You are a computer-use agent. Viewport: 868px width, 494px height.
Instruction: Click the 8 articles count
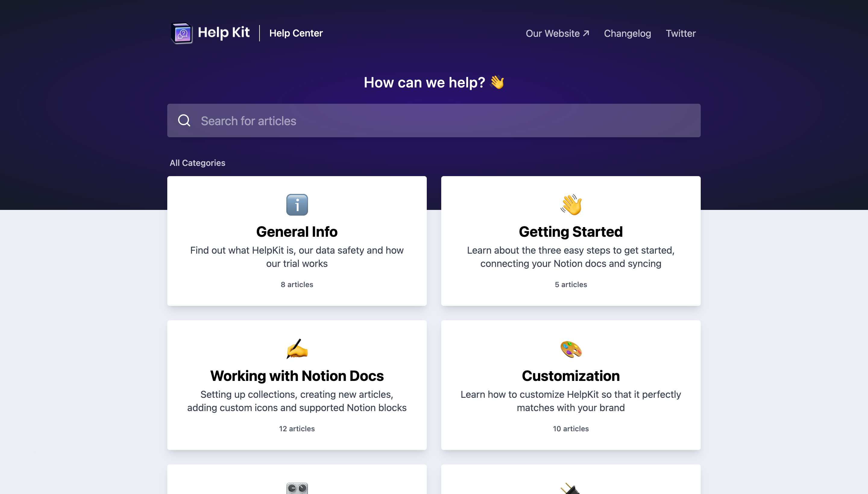[297, 285]
